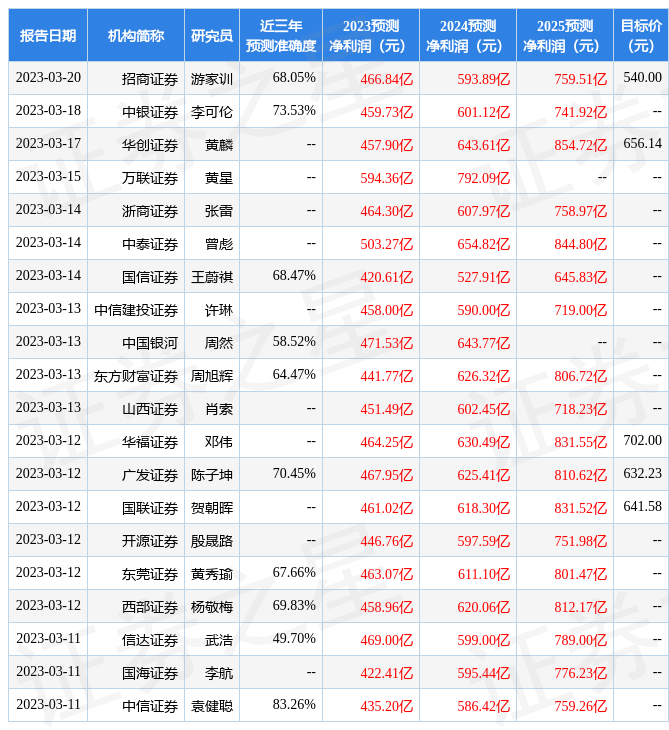Click the 594.36亿 profit forecast value
The width and height of the screenshot is (669, 730).
(386, 178)
